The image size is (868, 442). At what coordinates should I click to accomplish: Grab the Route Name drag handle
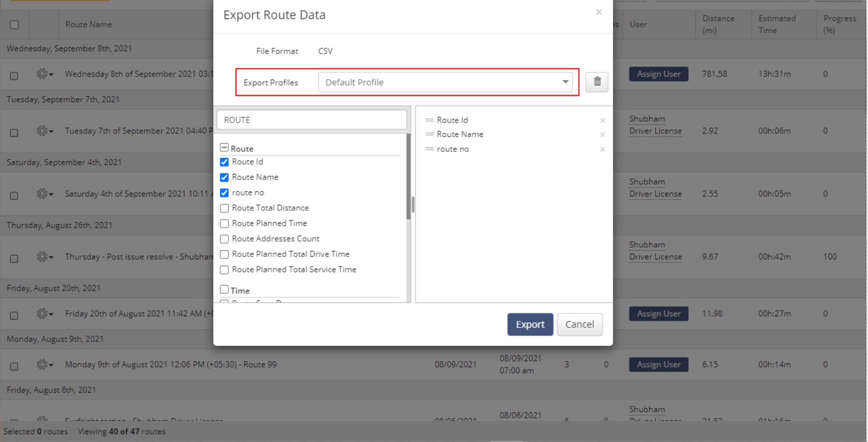pyautogui.click(x=429, y=134)
